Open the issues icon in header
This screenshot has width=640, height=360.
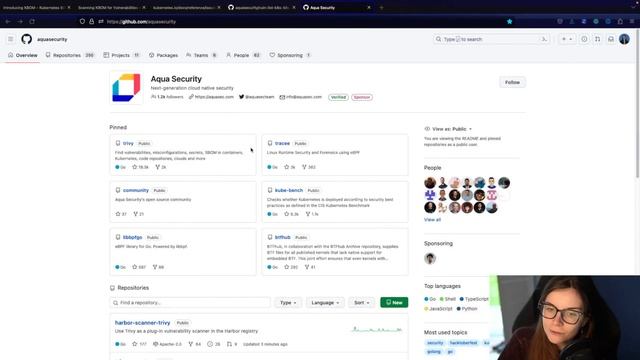coord(584,39)
